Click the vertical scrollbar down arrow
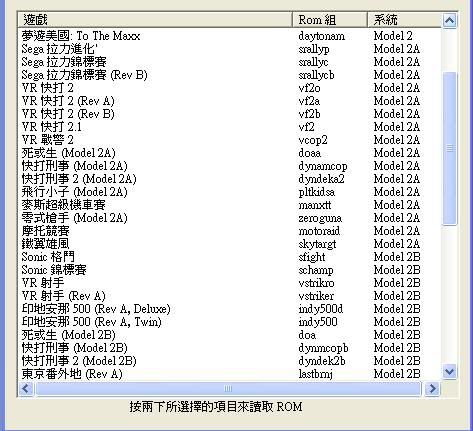Screen dimensions: 473x431 [x=449, y=371]
